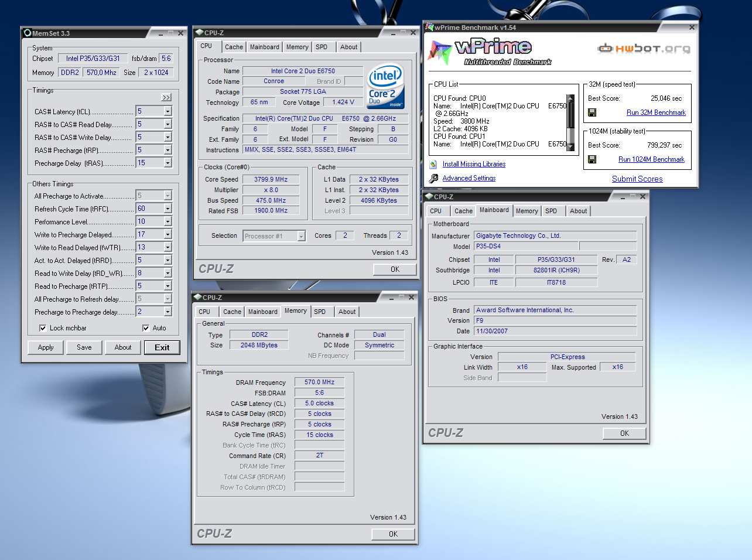Click the Core Voltage value 1.424 V
This screenshot has height=560, width=752.
(343, 102)
